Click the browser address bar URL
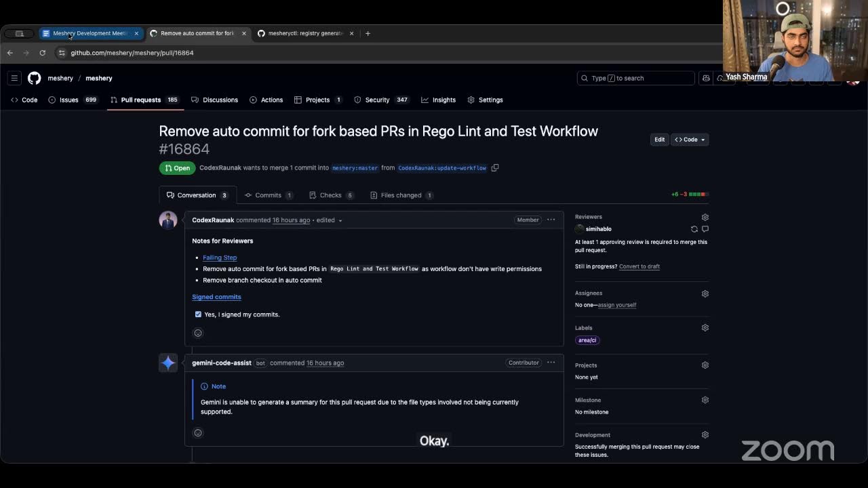868x488 pixels. coord(132,53)
